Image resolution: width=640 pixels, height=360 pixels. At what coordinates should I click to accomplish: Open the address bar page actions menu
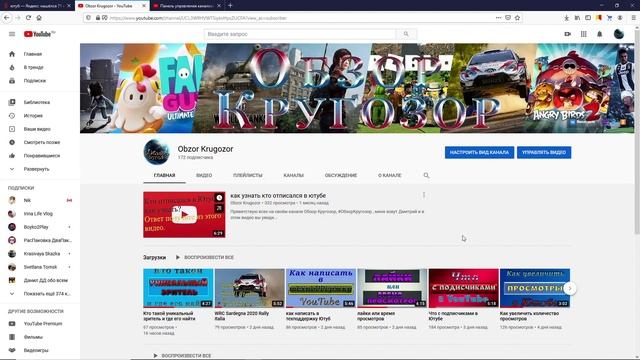pyautogui.click(x=498, y=18)
